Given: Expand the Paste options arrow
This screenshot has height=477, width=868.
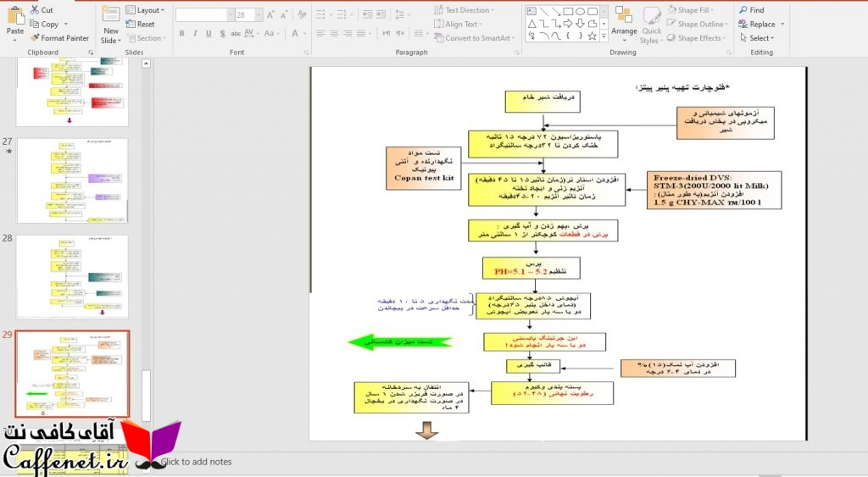Looking at the screenshot, I should [x=15, y=41].
